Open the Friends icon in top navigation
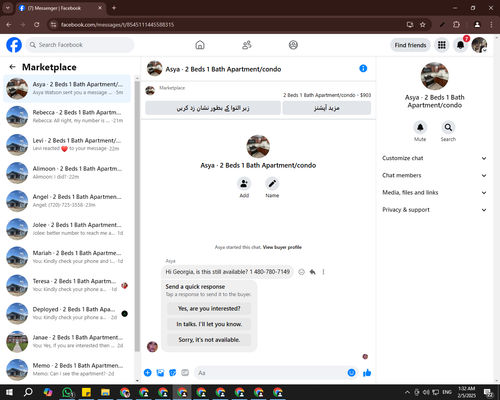 pyautogui.click(x=247, y=45)
